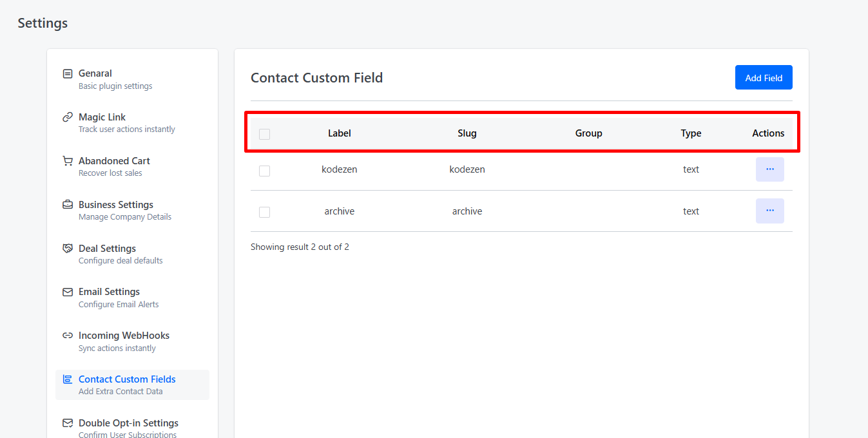The height and width of the screenshot is (438, 868).
Task: Click the Type column header
Action: point(691,133)
